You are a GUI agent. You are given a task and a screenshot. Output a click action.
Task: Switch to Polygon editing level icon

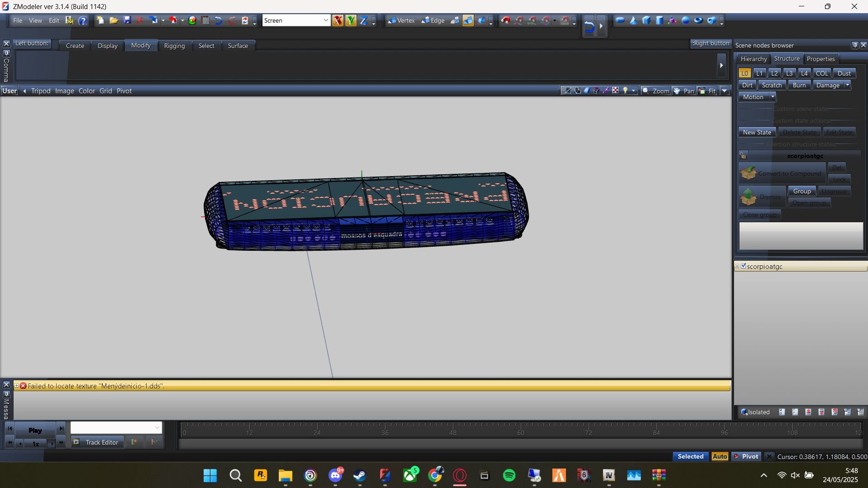[455, 20]
